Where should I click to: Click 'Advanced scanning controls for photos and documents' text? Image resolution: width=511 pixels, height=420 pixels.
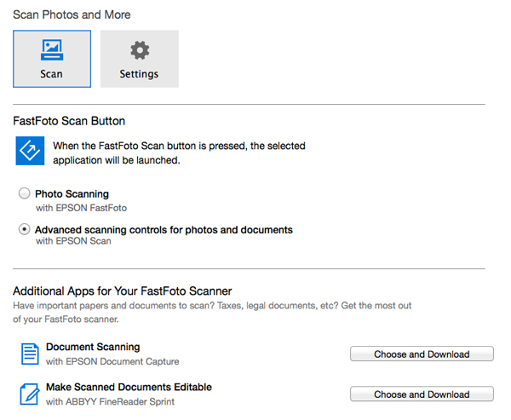point(164,230)
